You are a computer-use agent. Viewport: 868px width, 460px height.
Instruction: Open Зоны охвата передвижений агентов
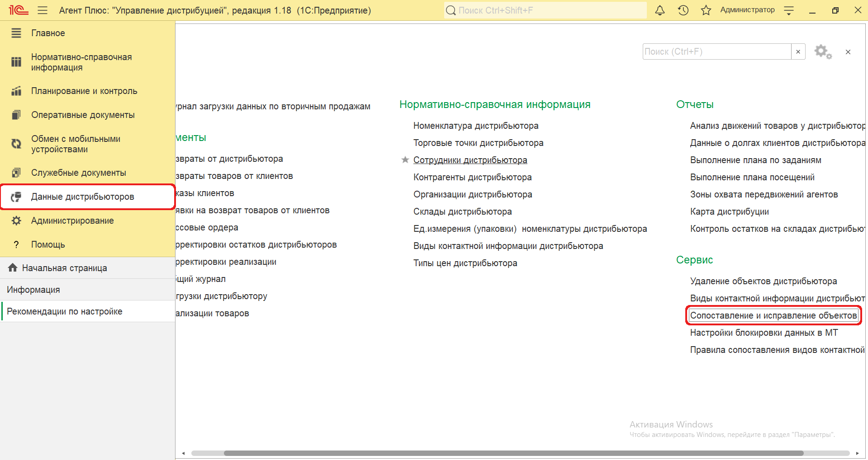(764, 194)
